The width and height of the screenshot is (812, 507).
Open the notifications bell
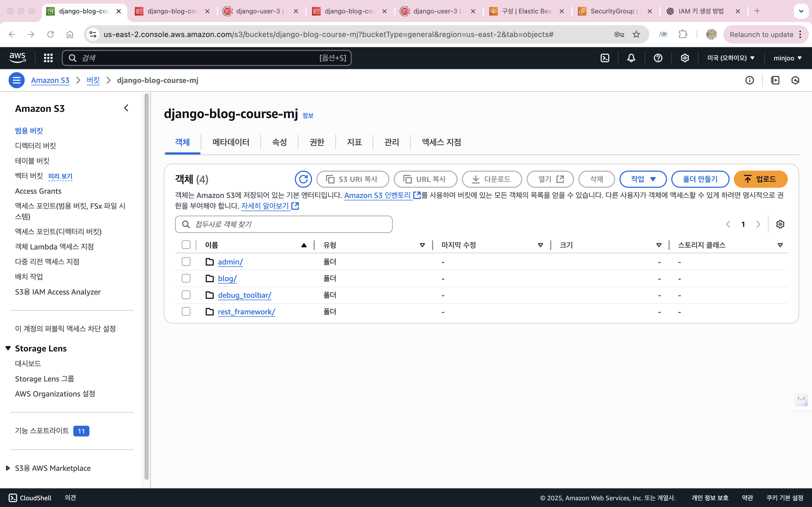pyautogui.click(x=631, y=58)
